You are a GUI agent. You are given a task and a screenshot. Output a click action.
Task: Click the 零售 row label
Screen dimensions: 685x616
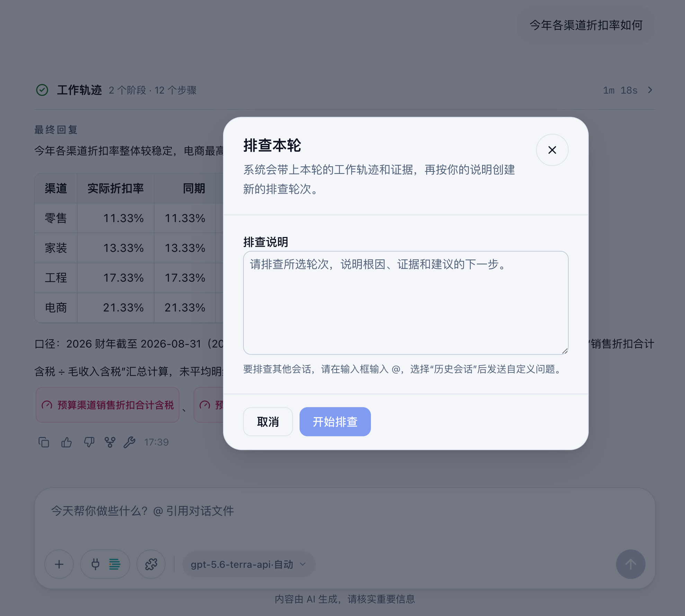click(56, 218)
